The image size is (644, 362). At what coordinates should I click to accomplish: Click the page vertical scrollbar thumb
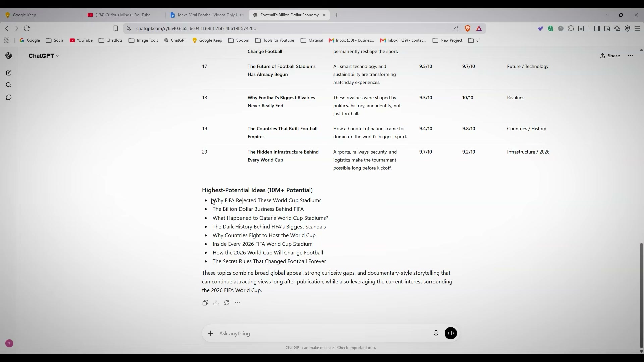coord(641,295)
